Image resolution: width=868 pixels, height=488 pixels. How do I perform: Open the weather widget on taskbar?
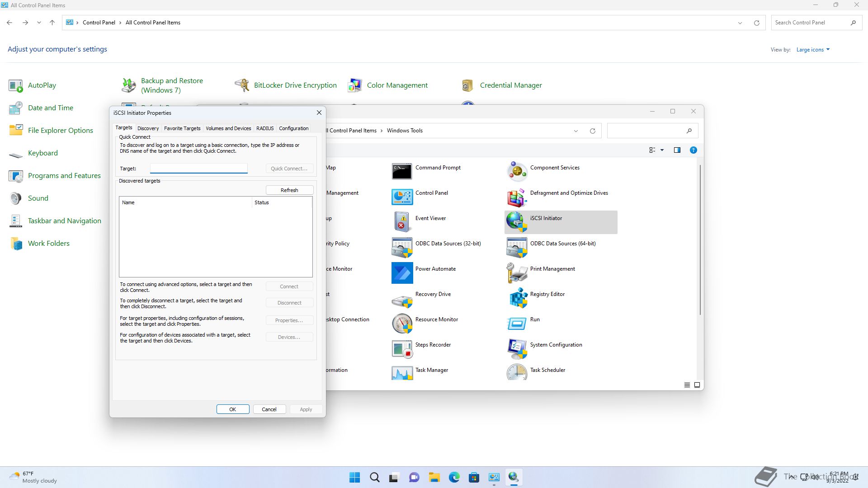[34, 477]
